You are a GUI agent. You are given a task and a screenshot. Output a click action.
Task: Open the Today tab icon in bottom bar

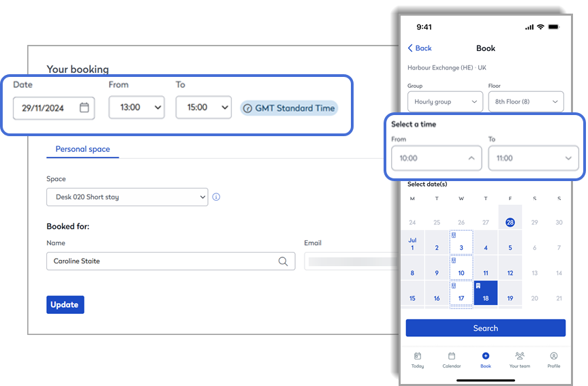coord(418,355)
